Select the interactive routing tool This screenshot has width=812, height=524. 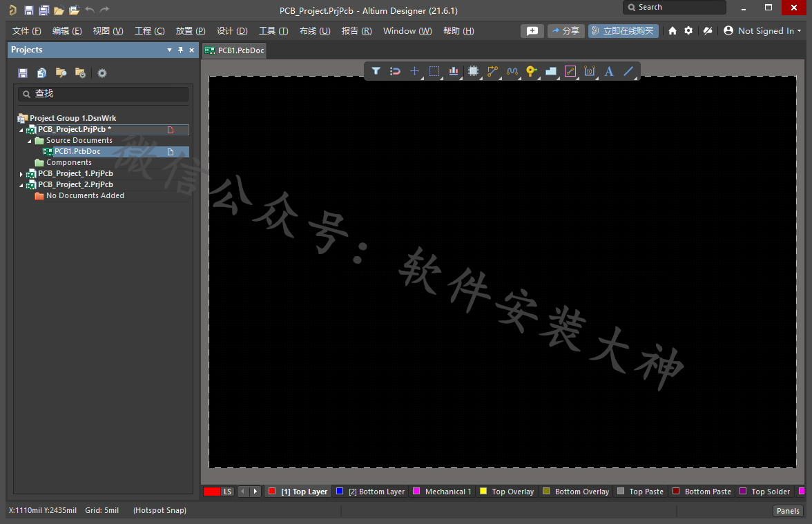[x=492, y=71]
